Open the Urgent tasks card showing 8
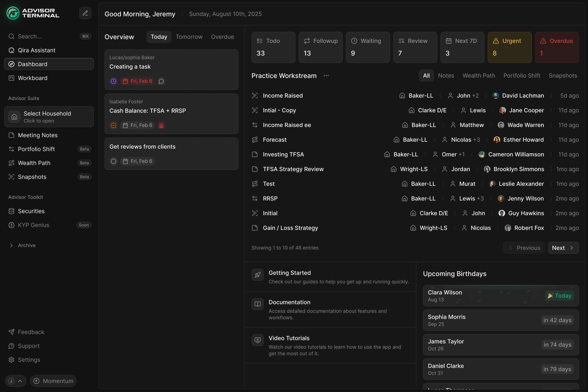Viewport: 588px width, 392px height. [x=510, y=47]
